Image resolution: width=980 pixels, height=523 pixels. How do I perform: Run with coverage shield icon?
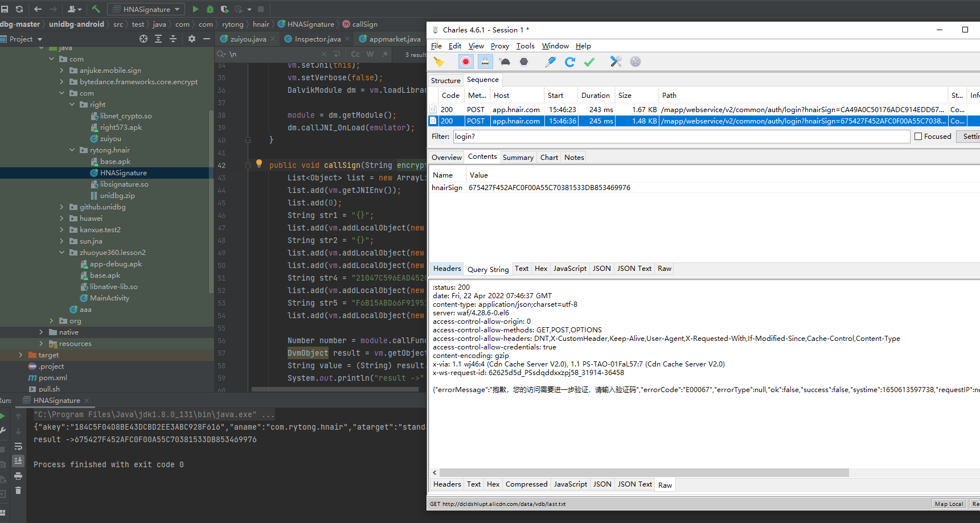pyautogui.click(x=225, y=9)
